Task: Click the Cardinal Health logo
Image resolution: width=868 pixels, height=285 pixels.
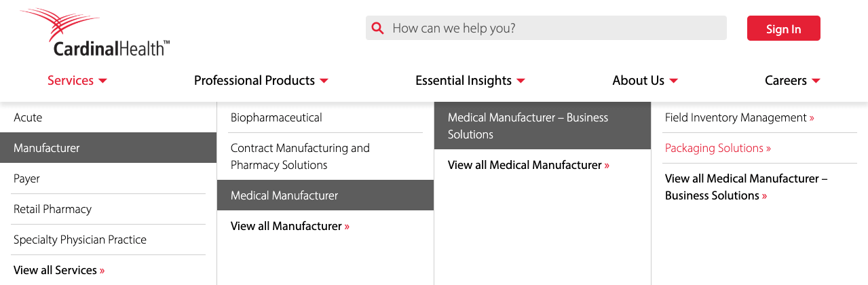Action: click(95, 33)
